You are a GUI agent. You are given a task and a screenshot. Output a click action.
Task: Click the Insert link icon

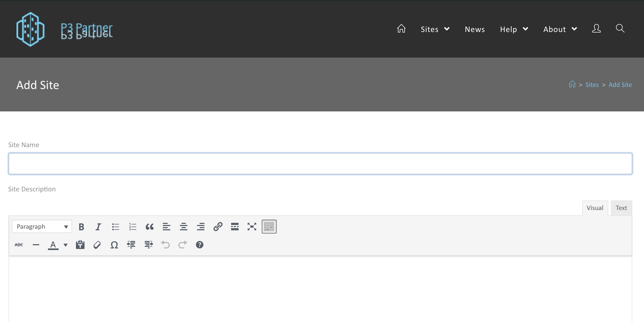coord(218,226)
